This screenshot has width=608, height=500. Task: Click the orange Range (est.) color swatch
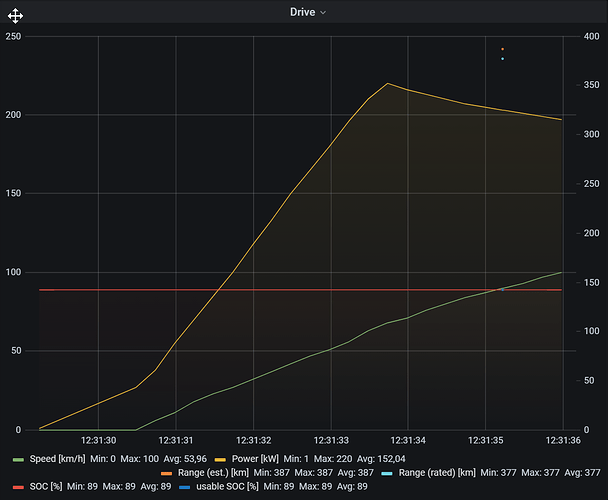(166, 474)
